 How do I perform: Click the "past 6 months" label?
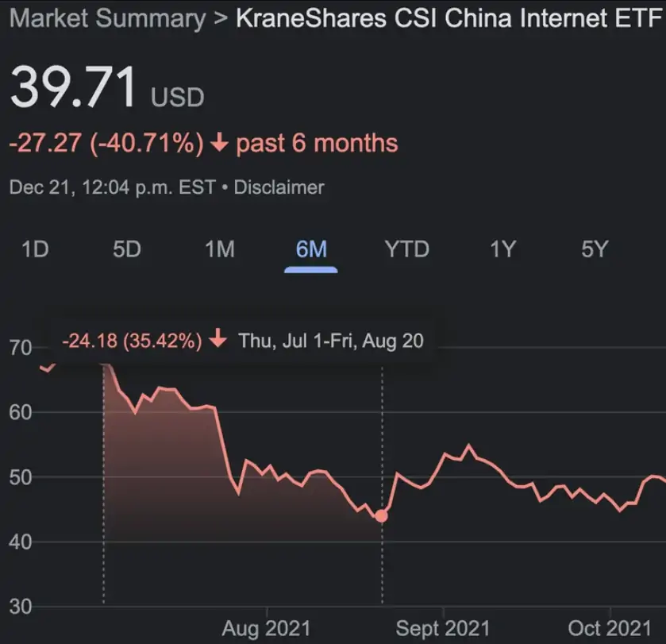click(x=318, y=144)
